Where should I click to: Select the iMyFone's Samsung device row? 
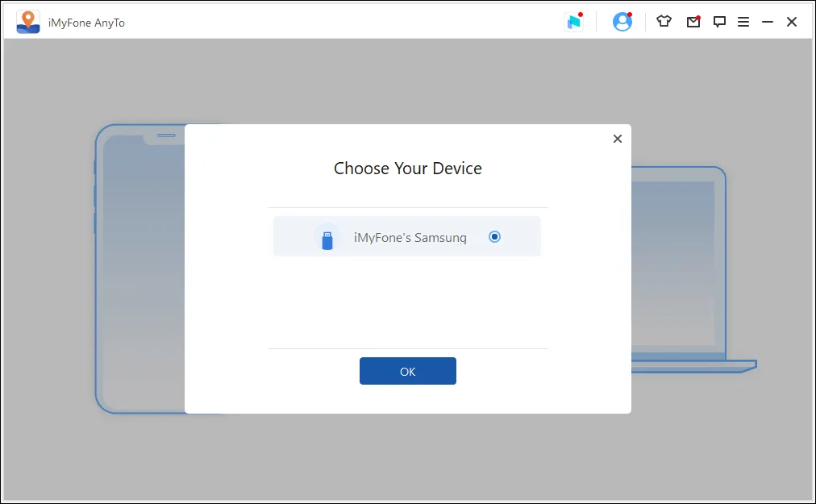(x=407, y=237)
